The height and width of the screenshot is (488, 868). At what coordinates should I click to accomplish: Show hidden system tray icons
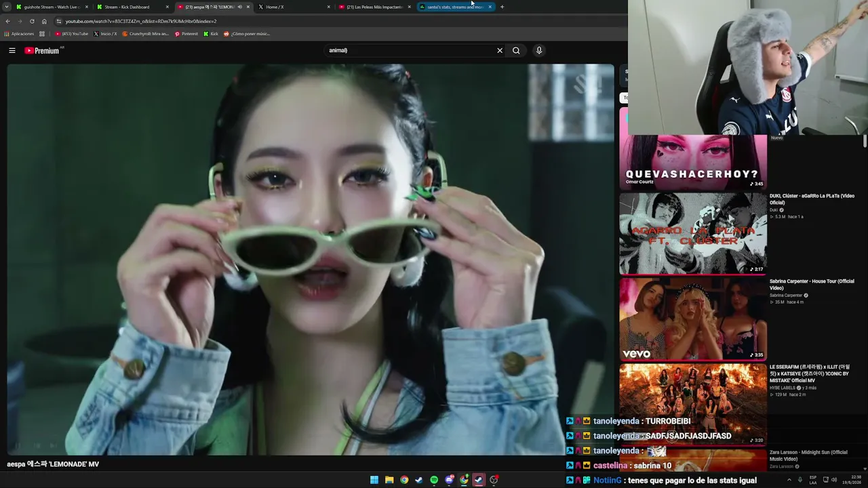[x=789, y=480]
